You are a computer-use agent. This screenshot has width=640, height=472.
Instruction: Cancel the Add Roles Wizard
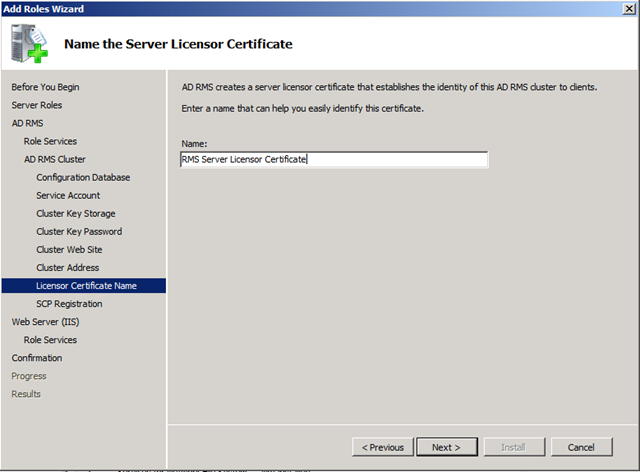[581, 447]
